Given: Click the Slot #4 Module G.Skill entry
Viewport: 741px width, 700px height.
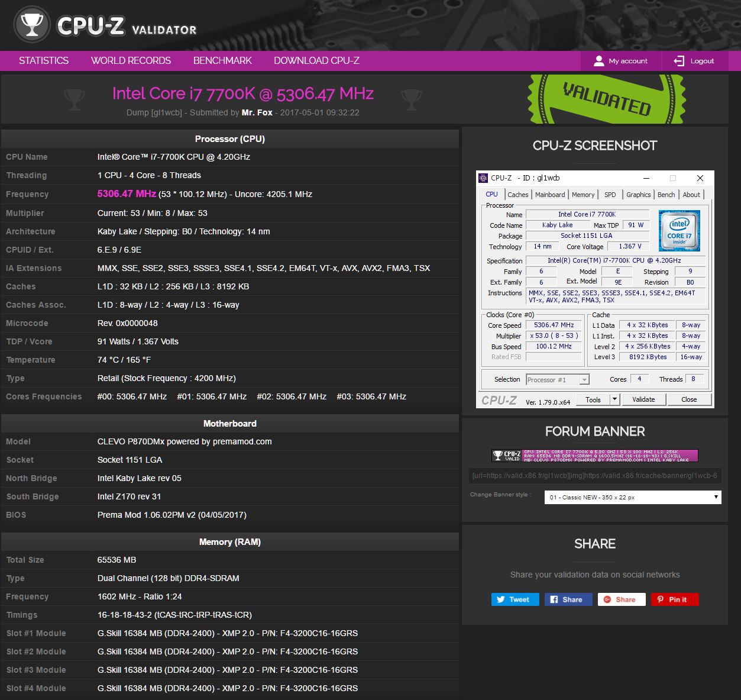Looking at the screenshot, I should click(228, 688).
